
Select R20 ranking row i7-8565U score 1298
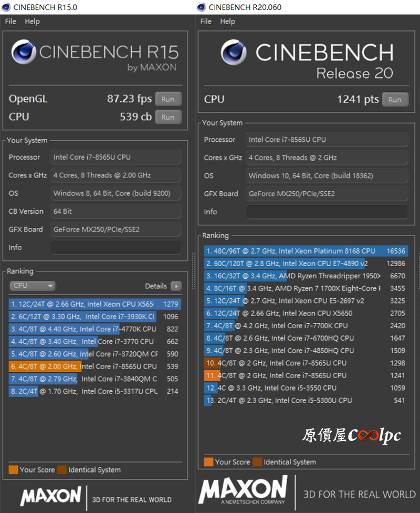pyautogui.click(x=306, y=363)
